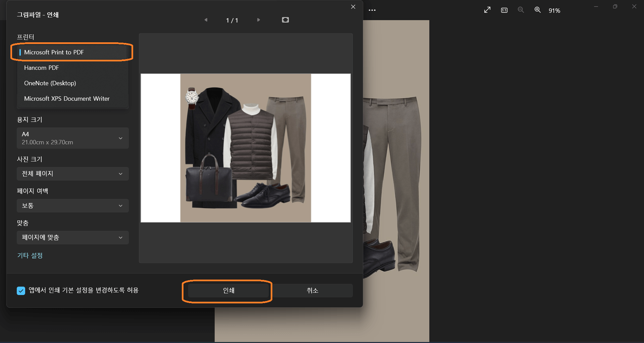Minimize the Photos window
This screenshot has height=343, width=644.
coord(596,6)
